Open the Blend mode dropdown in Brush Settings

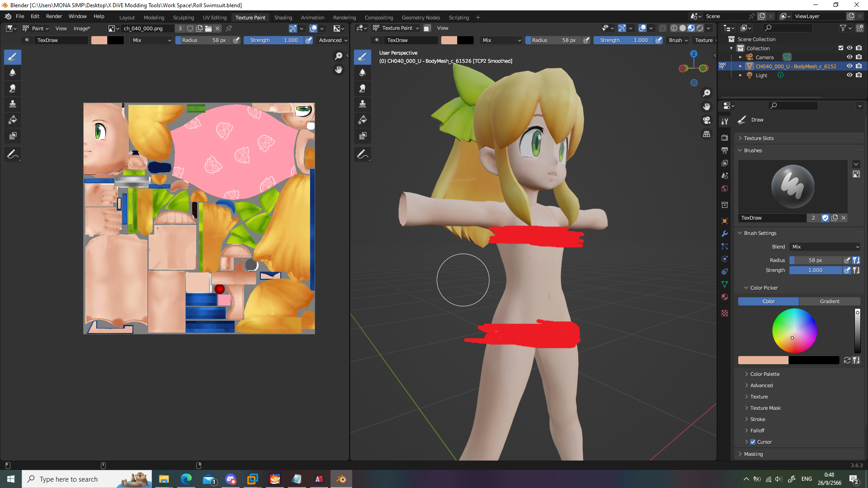click(825, 247)
